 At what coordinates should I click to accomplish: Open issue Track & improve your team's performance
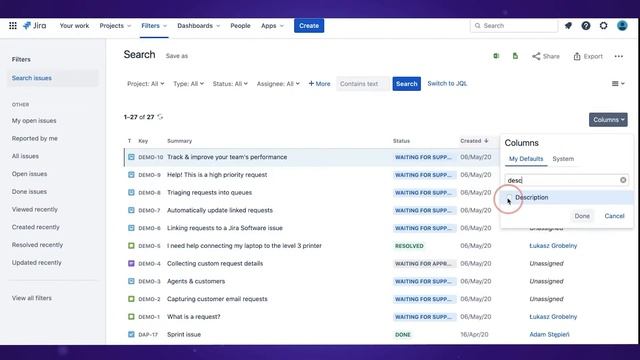click(x=227, y=157)
